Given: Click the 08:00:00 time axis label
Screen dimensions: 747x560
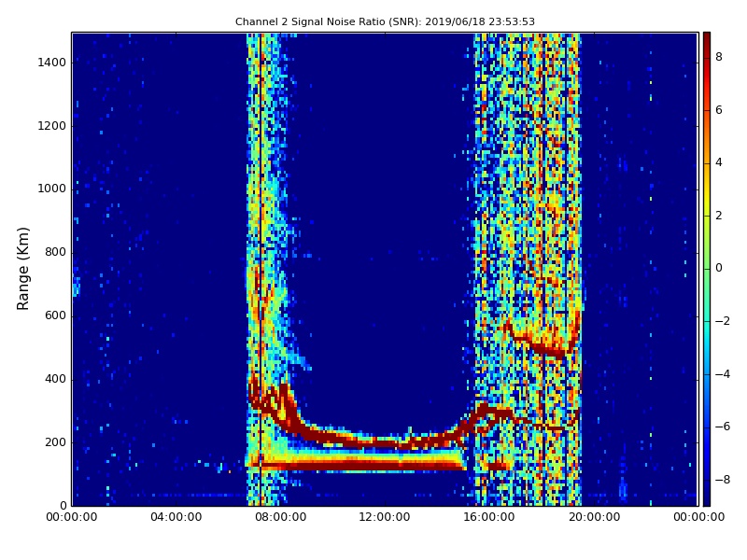Looking at the screenshot, I should click(281, 517).
